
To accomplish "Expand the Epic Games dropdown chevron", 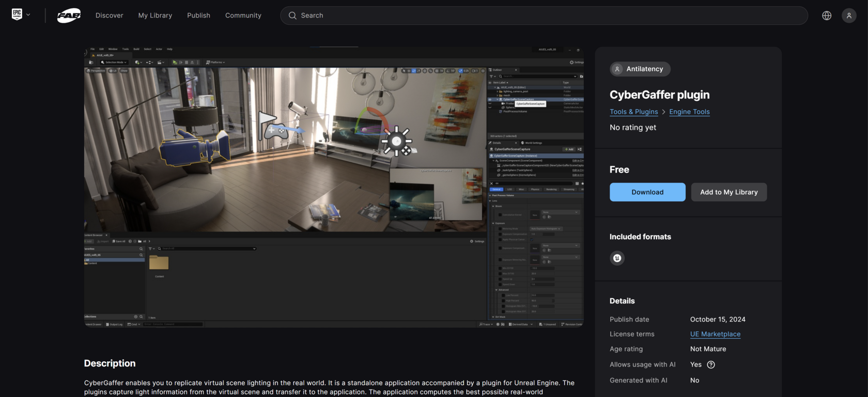I will pos(28,15).
